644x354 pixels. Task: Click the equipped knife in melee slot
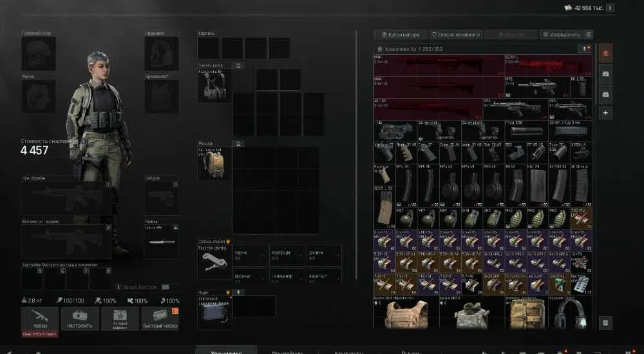(162, 242)
